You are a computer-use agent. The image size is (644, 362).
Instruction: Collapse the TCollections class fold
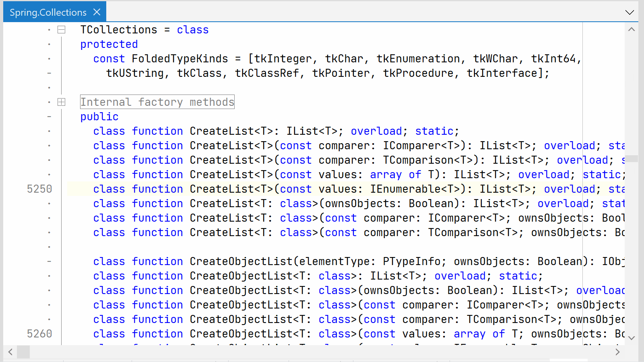click(61, 30)
